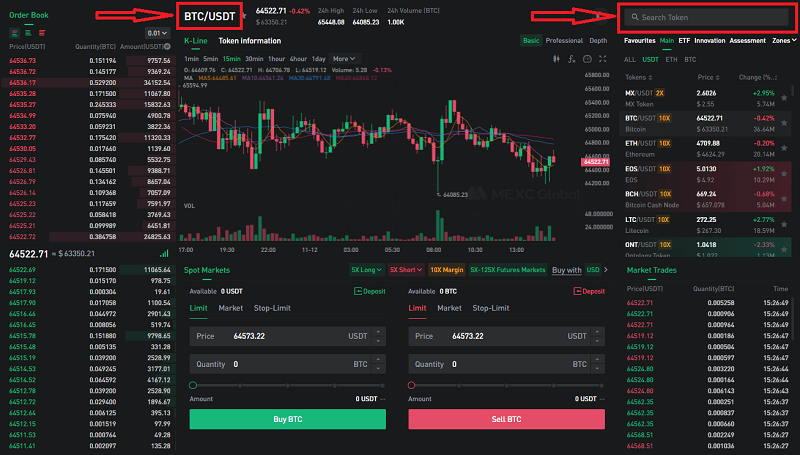Switch chart to Professional mode
This screenshot has height=455, width=800.
click(564, 40)
